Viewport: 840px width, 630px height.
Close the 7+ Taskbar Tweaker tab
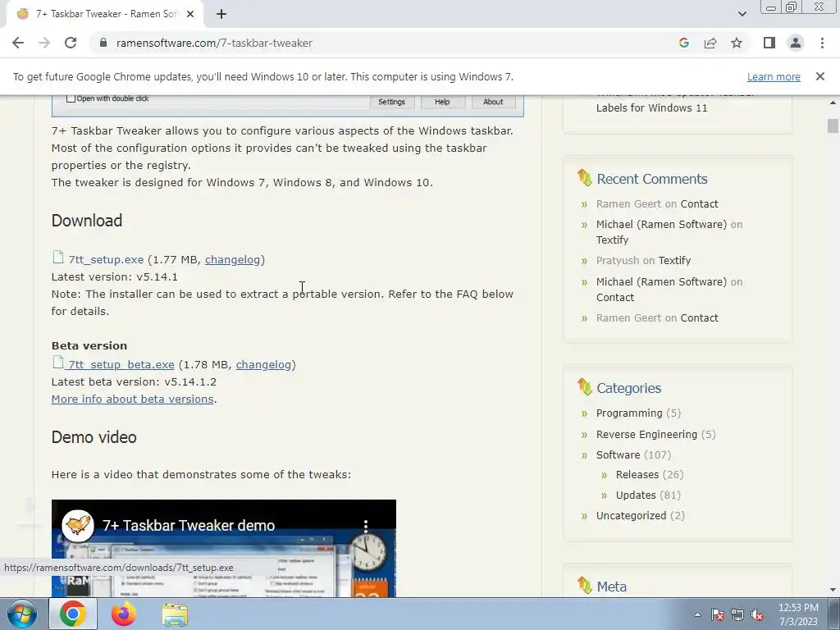[189, 15]
